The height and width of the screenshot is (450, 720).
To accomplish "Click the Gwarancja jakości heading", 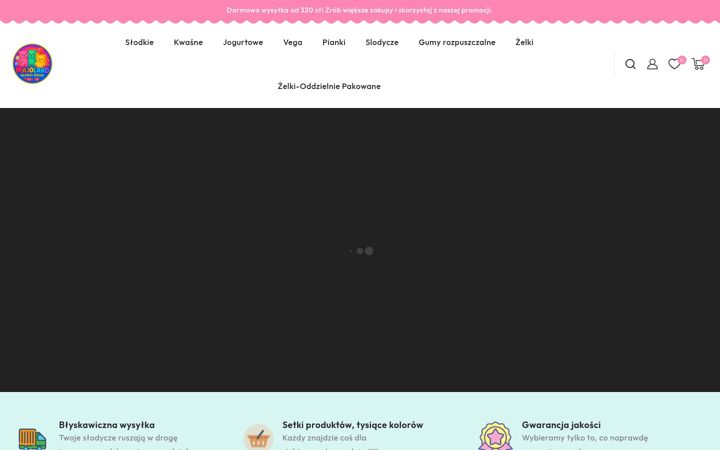I will coord(561,425).
